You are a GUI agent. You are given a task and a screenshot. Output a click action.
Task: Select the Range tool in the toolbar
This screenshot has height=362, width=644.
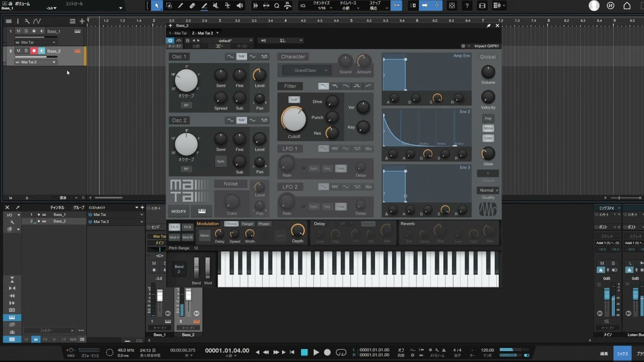[x=169, y=6]
